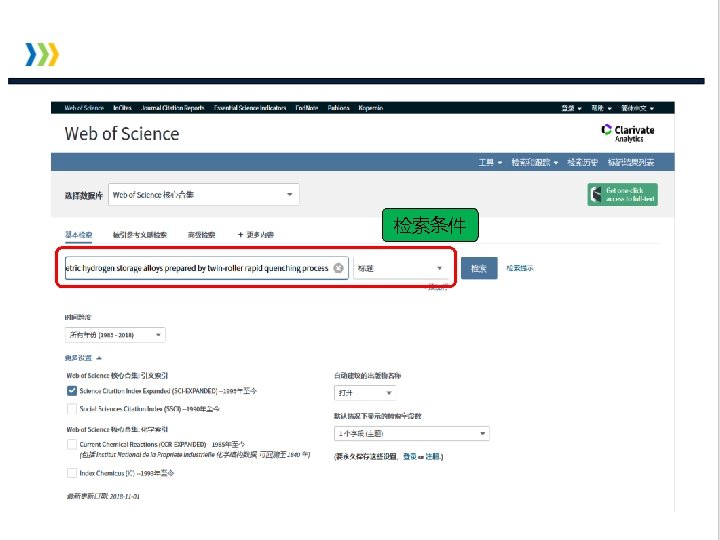The image size is (720, 540).
Task: Click the blue 检索 search button
Action: coord(479,268)
